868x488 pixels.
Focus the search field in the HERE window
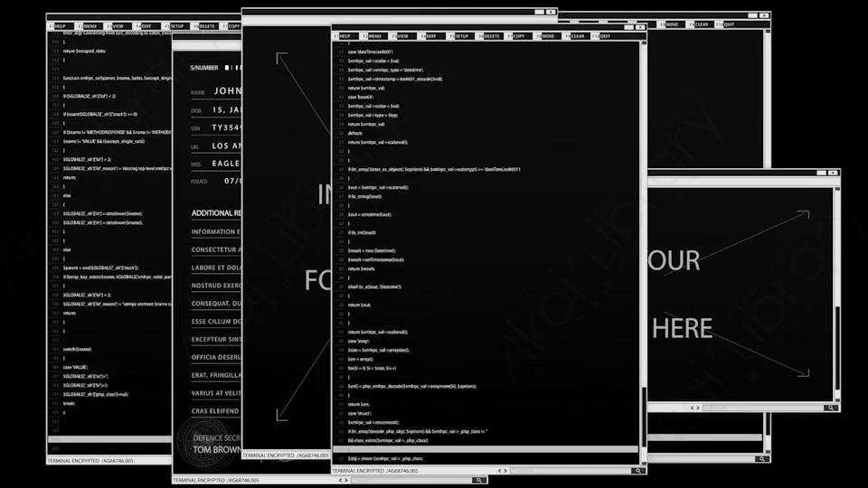pyautogui.click(x=762, y=408)
